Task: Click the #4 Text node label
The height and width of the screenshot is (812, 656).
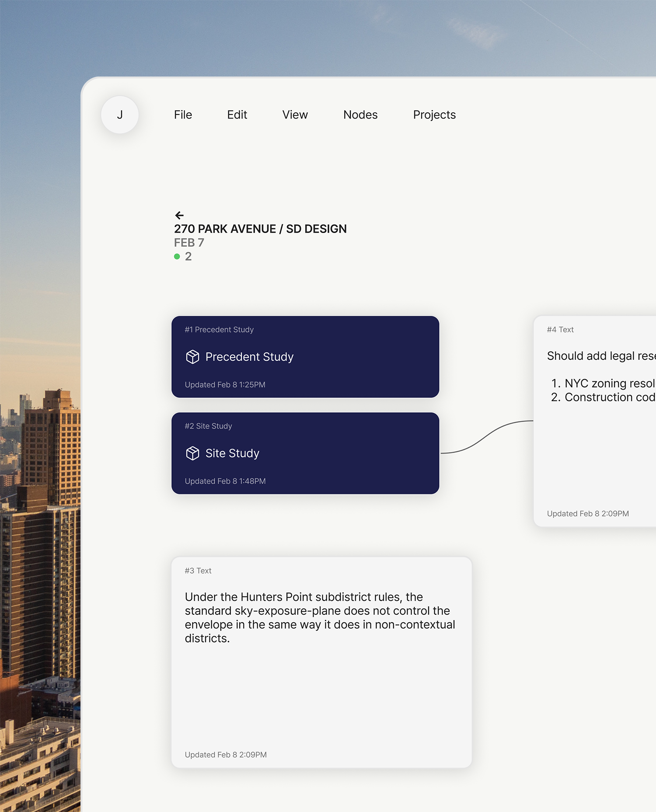Action: [x=560, y=330]
